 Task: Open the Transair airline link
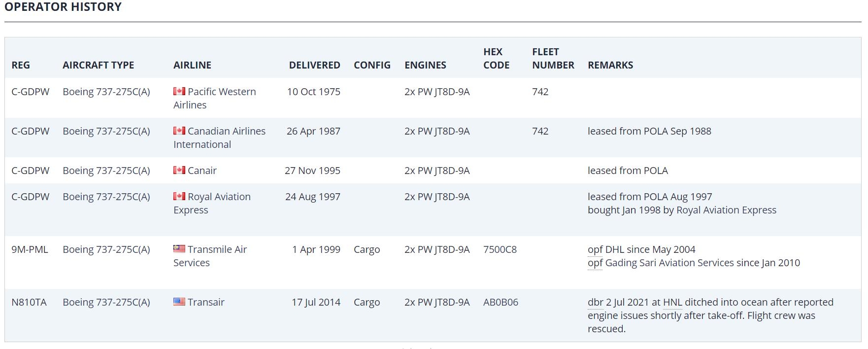point(206,302)
